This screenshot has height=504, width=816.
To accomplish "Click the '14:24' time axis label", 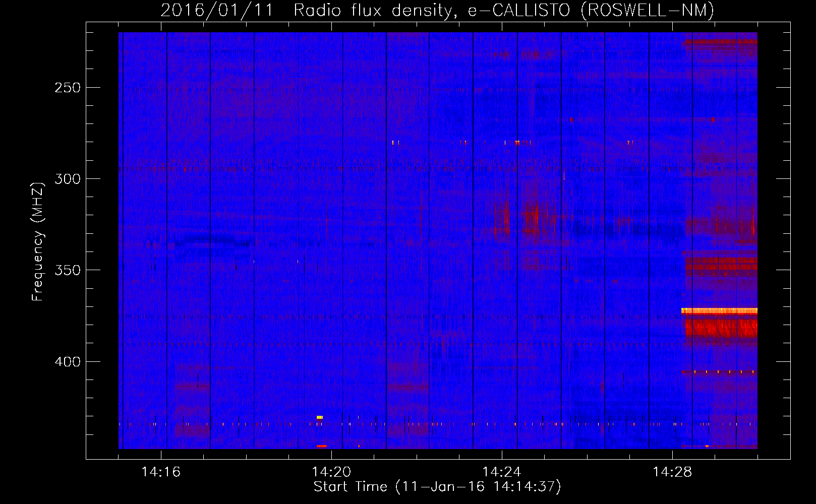I will coord(502,472).
